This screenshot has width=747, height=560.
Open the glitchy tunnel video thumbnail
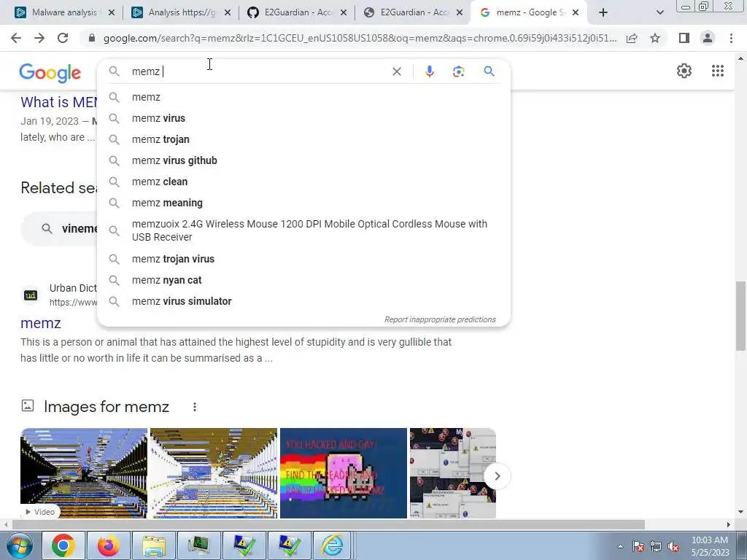tap(84, 472)
